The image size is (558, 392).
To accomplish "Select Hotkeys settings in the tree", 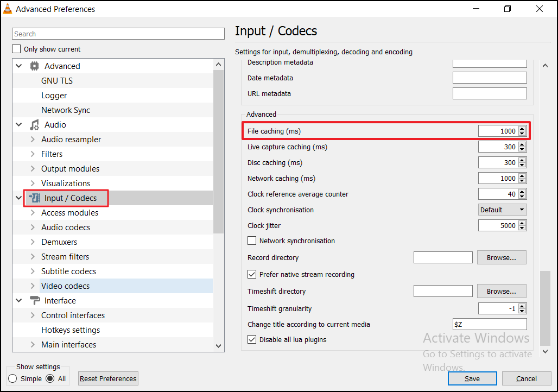I will (71, 330).
